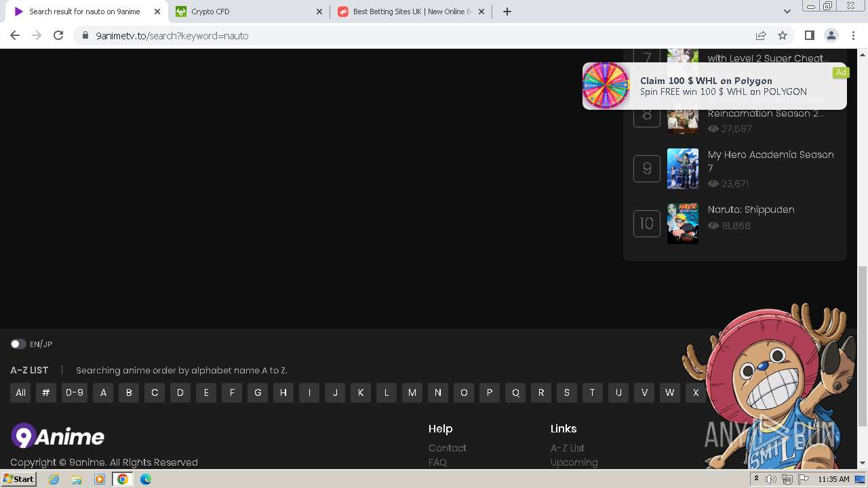
Task: Close the Best Betting Sites tab
Action: (x=481, y=12)
